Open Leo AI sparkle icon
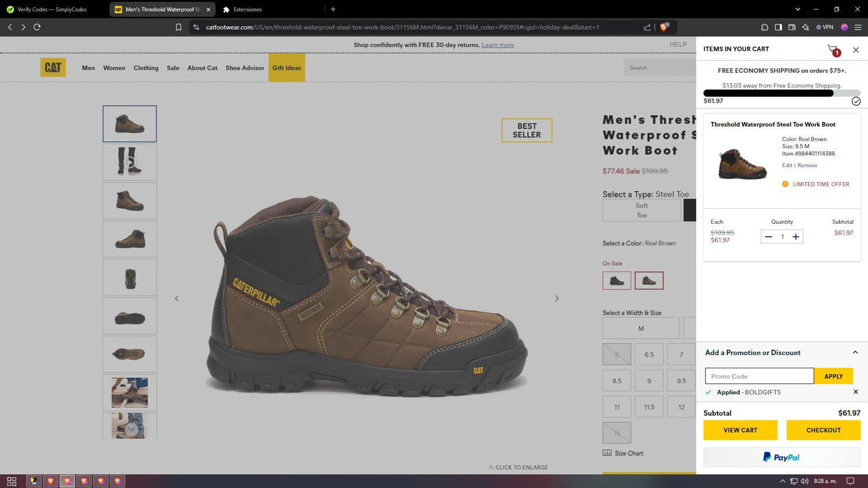 (x=806, y=27)
